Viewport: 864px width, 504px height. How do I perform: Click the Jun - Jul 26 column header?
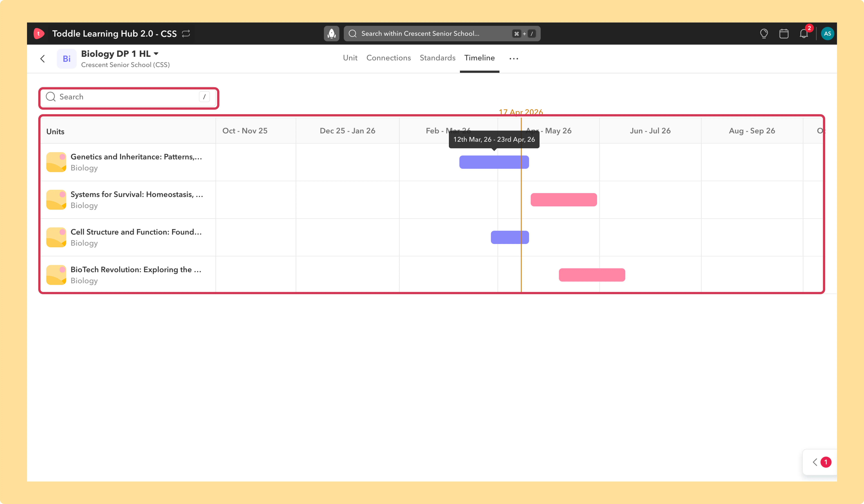(650, 131)
